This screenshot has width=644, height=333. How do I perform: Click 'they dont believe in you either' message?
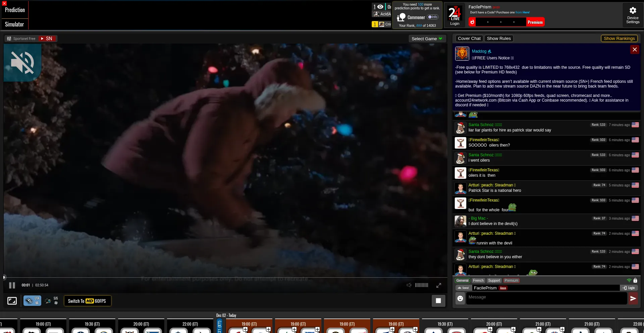click(x=495, y=257)
